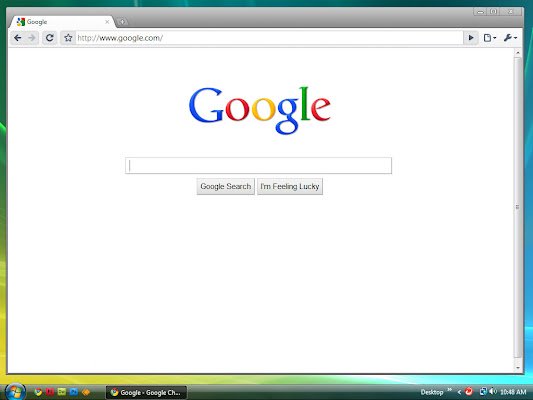The image size is (533, 400).
Task: Go forward with the forward arrow
Action: pyautogui.click(x=32, y=38)
